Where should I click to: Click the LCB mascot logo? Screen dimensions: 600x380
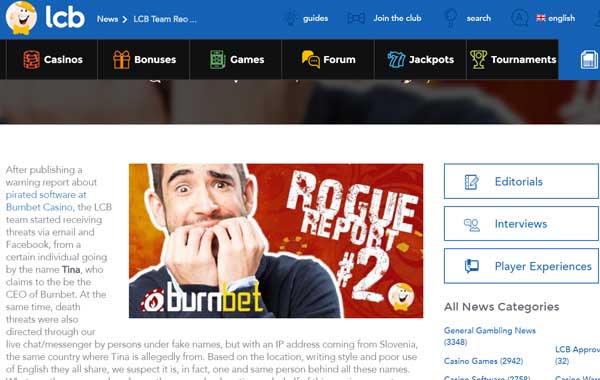(21, 18)
